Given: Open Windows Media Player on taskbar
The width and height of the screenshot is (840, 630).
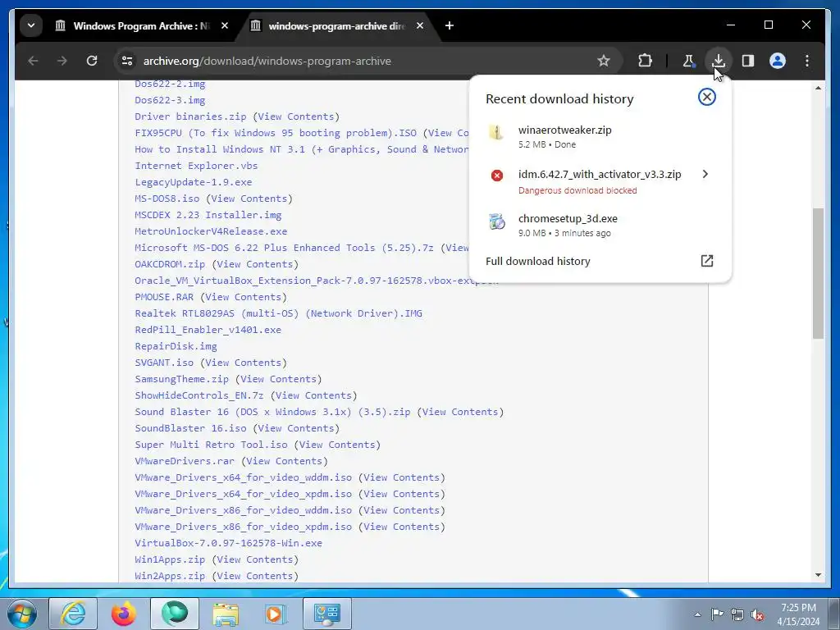Looking at the screenshot, I should pos(276,614).
